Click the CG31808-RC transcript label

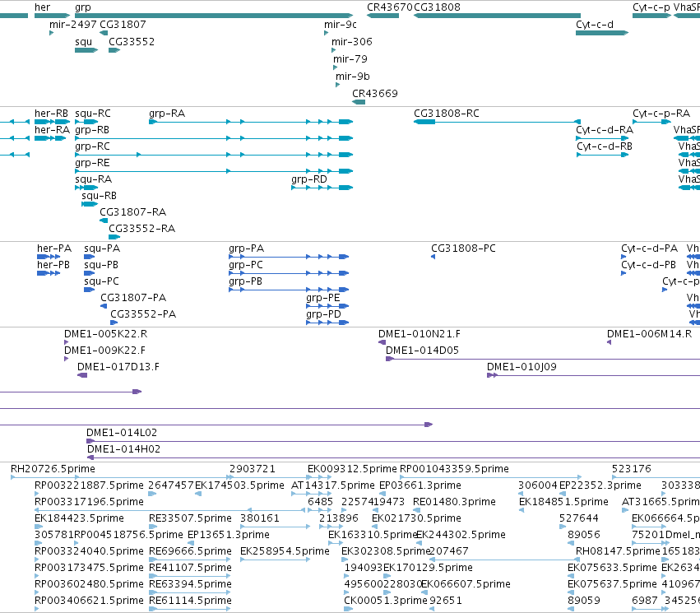(447, 114)
